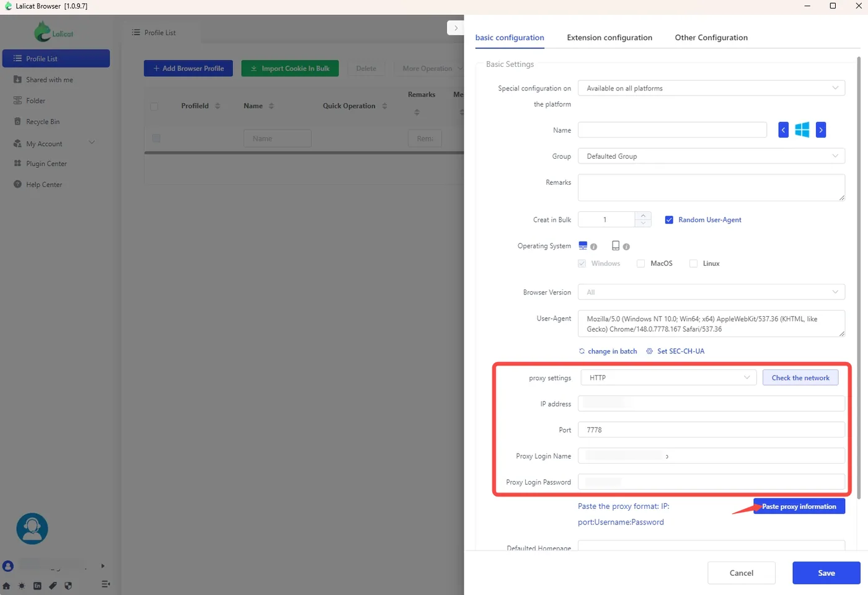
Task: Switch to Extension configuration tab
Action: [609, 38]
